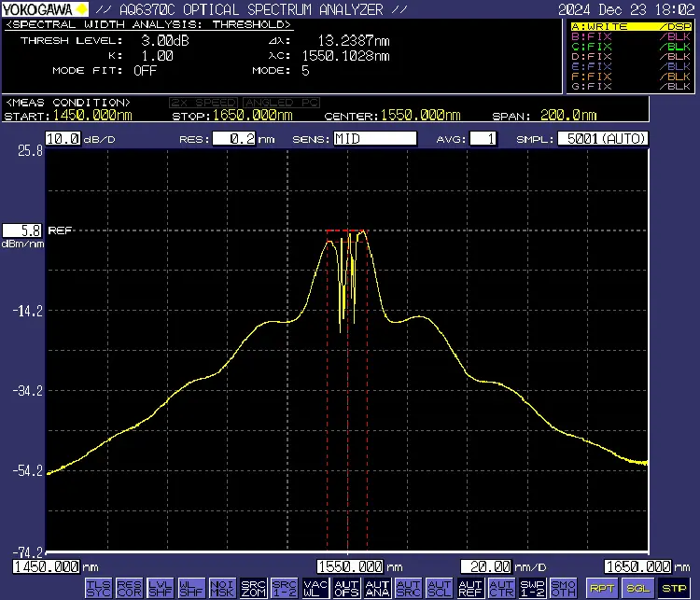700x600 pixels.
Task: Toggle the AUT SCL indicator
Action: (x=440, y=588)
